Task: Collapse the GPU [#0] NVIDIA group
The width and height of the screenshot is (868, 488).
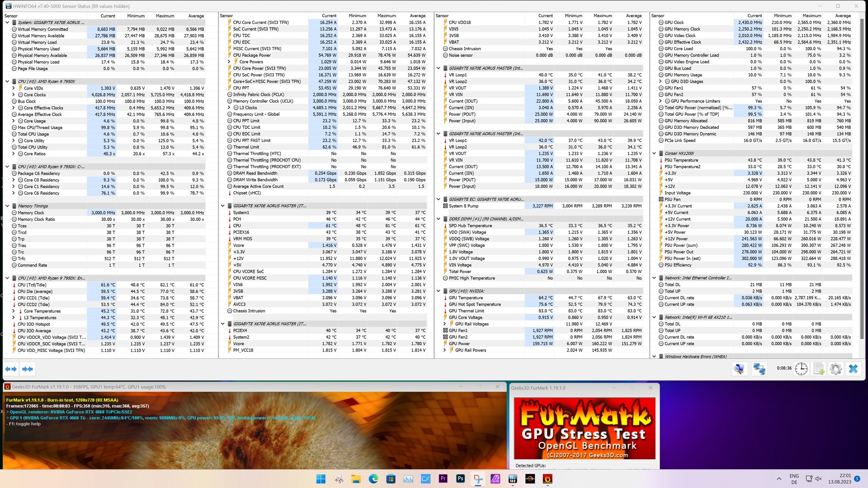Action: 439,291
